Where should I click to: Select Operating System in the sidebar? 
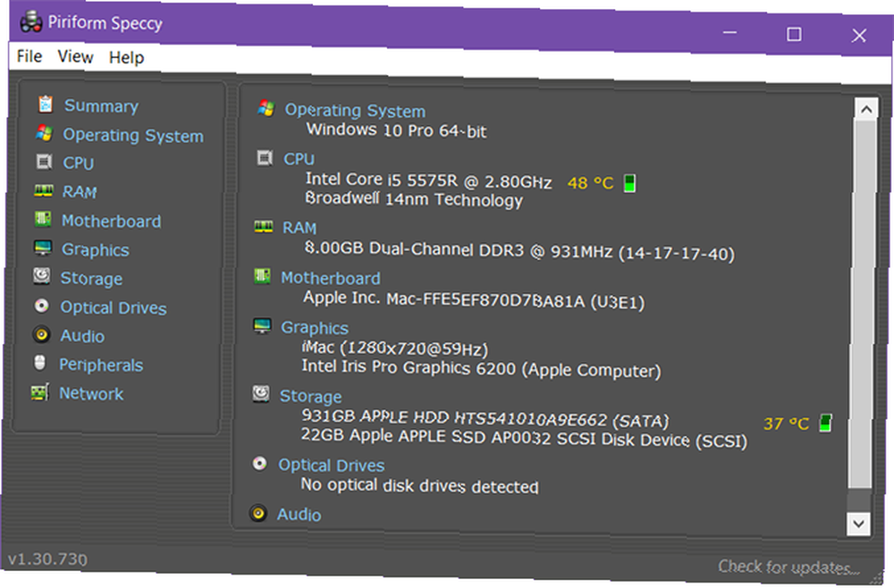click(x=133, y=136)
